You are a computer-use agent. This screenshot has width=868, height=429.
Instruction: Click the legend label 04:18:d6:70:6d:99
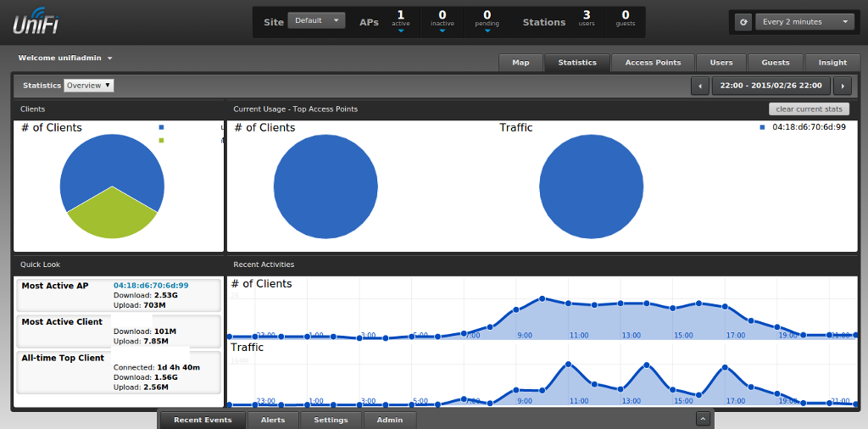click(x=809, y=127)
